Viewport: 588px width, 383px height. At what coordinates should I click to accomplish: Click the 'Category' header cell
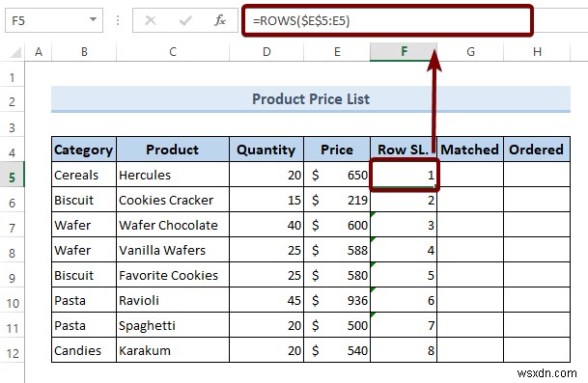pyautogui.click(x=84, y=150)
